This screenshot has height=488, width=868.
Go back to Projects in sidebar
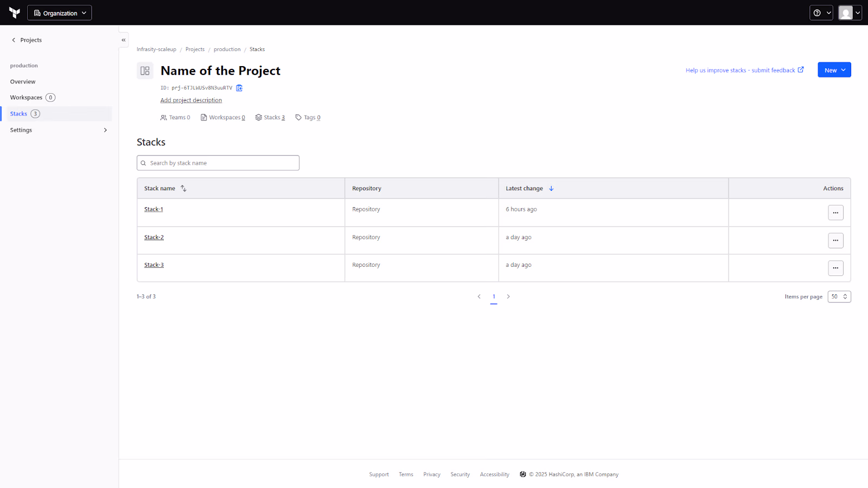pos(27,40)
